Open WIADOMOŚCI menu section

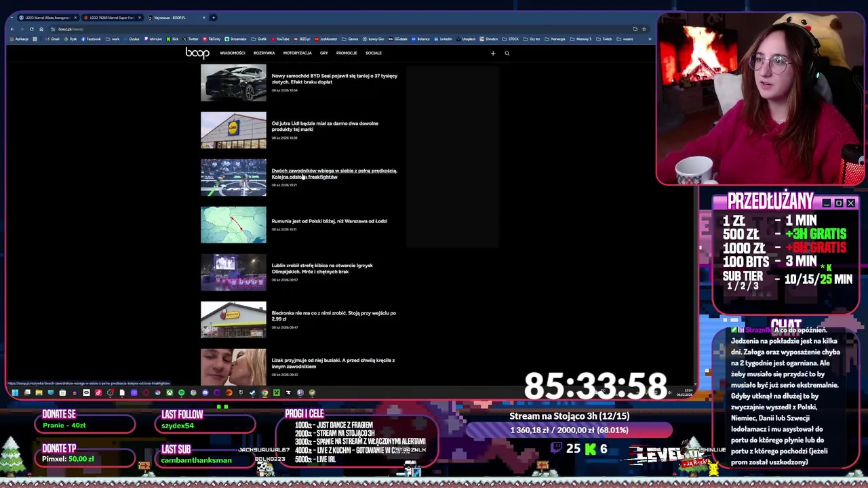(233, 53)
